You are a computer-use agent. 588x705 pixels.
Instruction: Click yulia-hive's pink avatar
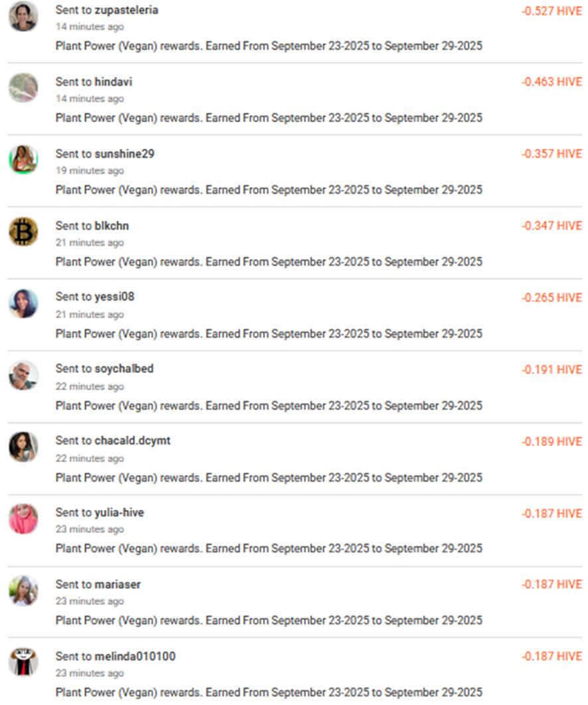point(23,518)
